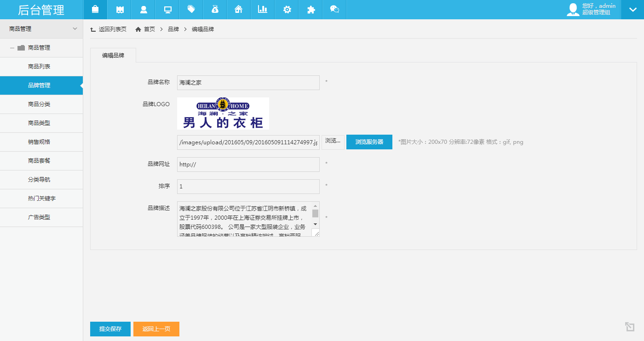
Task: Open 商品类型 in the sidebar
Action: [41, 123]
